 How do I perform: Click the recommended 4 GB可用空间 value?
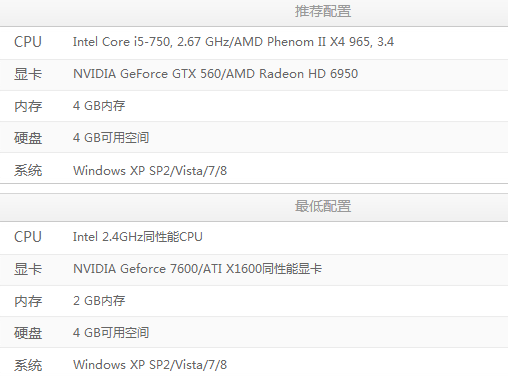[x=111, y=138]
